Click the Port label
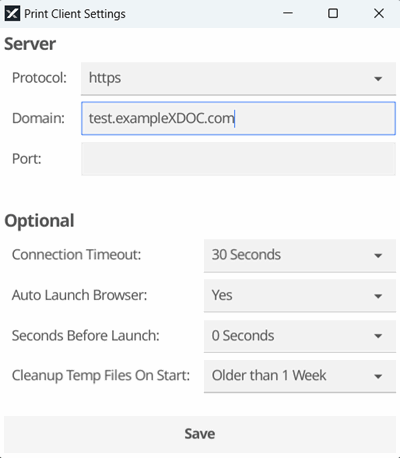The width and height of the screenshot is (400, 458). (27, 159)
